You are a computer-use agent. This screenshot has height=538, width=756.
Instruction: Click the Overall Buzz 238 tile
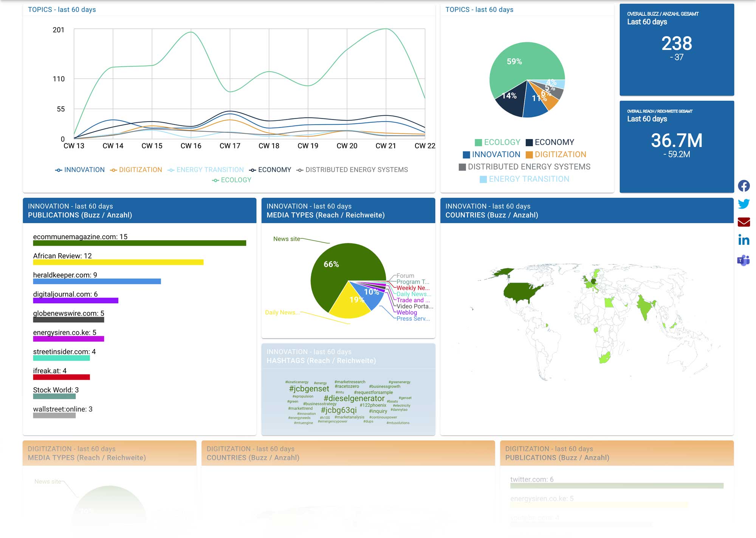(x=677, y=49)
